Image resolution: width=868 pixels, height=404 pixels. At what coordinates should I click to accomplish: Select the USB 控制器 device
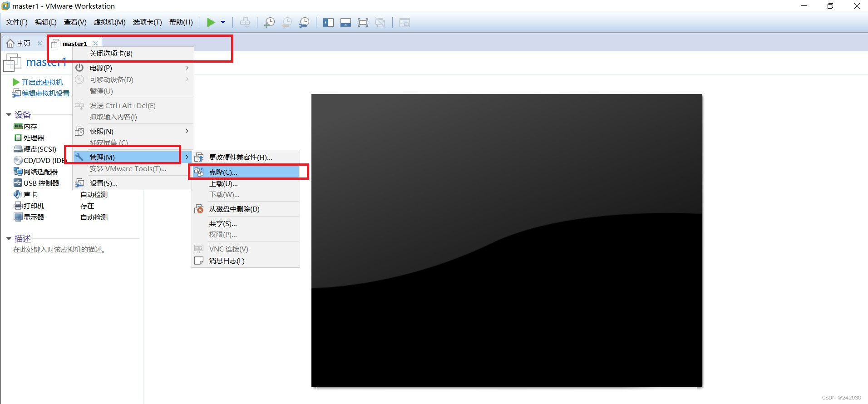click(x=36, y=183)
